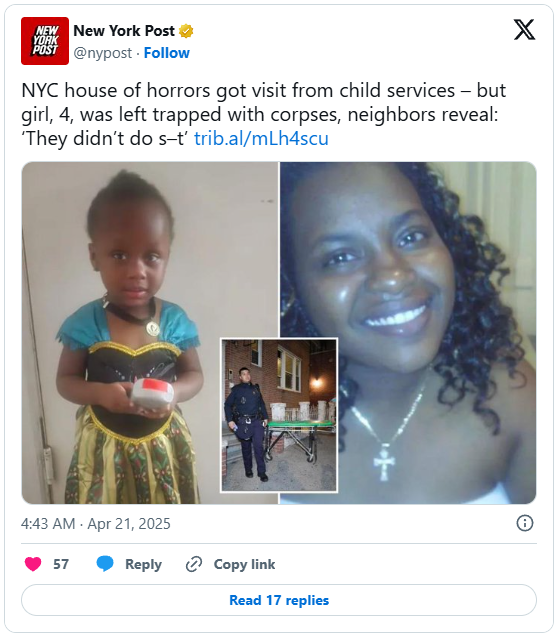The width and height of the screenshot is (558, 637).
Task: Click the X logo icon
Action: 524,30
